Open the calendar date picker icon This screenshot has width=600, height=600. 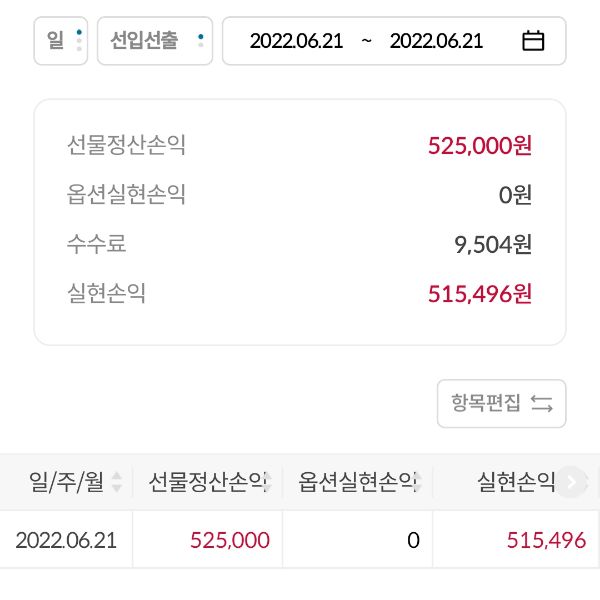[x=534, y=41]
